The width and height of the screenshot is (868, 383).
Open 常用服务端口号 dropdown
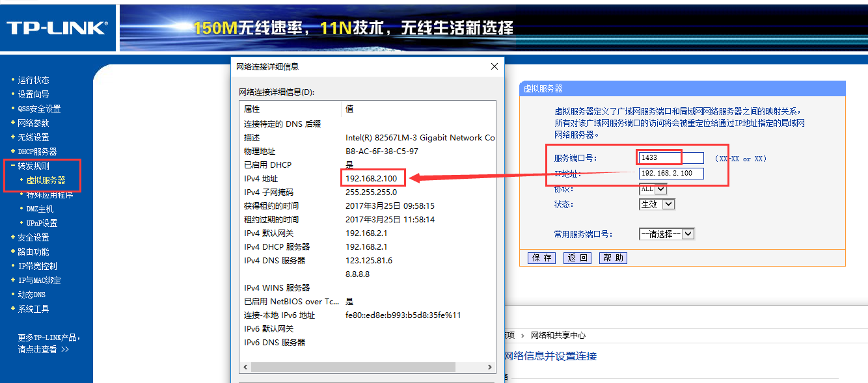(666, 234)
